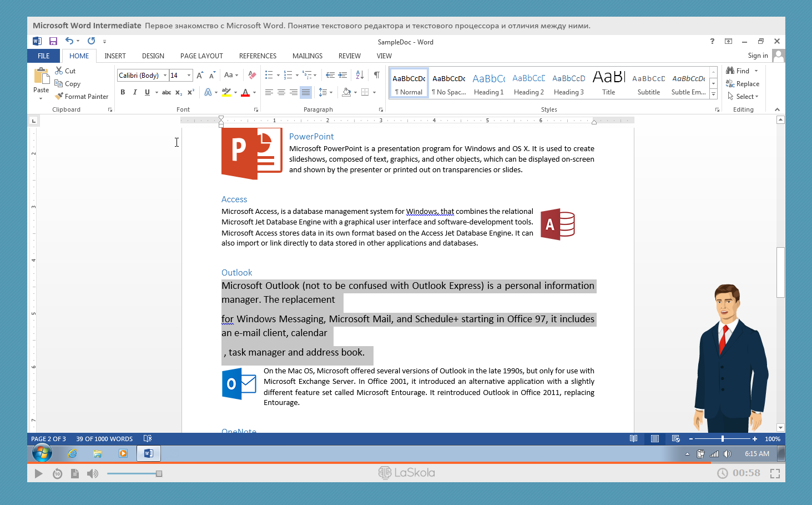Toggle Italic formatting on selection

[135, 92]
